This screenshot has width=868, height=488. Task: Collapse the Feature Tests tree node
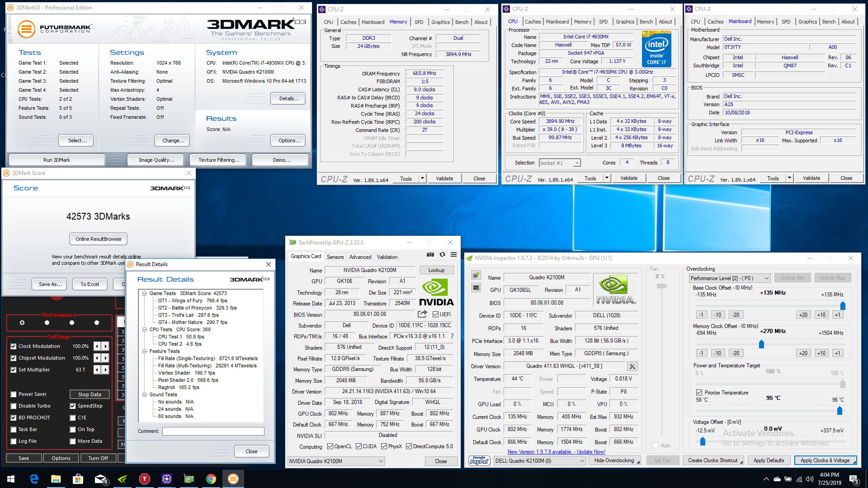[144, 351]
